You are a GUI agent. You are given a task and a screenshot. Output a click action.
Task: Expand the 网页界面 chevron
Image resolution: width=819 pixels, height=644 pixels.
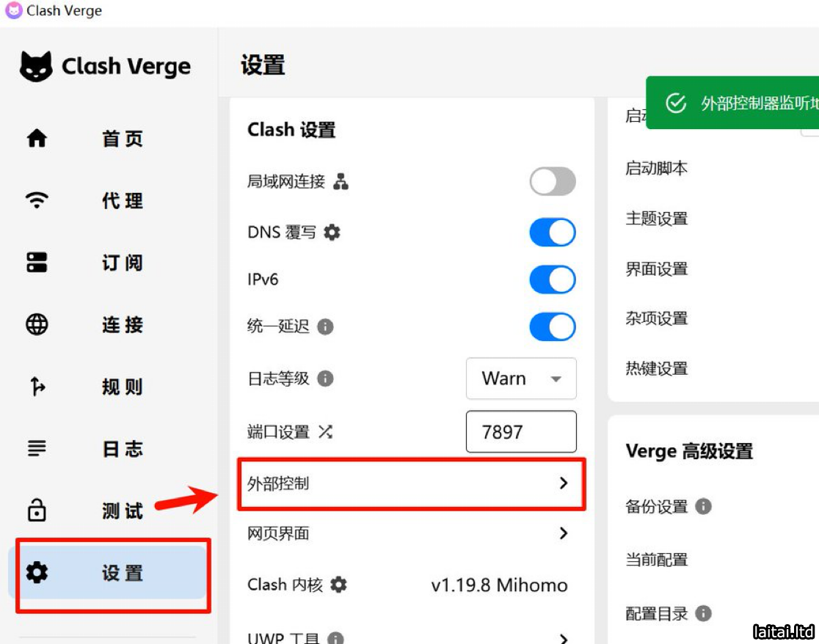[x=563, y=533]
